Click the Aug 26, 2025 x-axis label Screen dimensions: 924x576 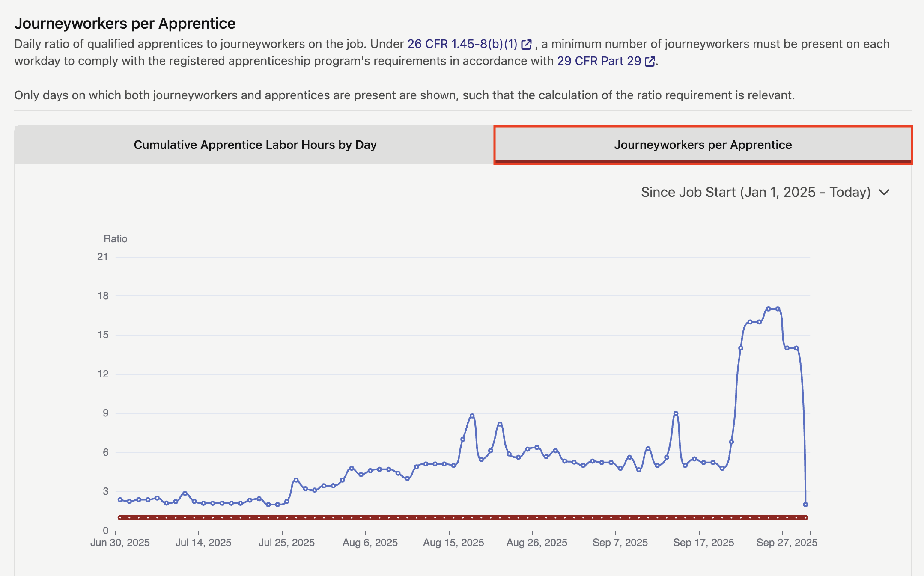pos(537,543)
